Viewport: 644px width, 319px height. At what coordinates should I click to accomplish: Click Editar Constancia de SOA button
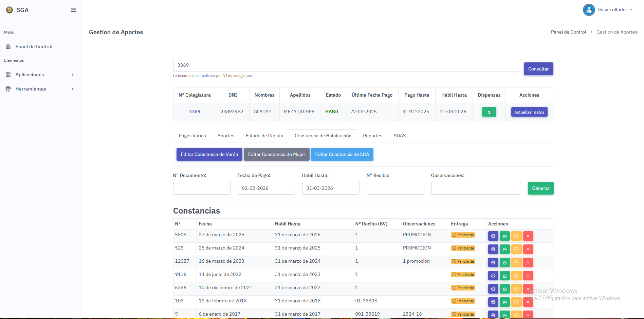click(342, 154)
